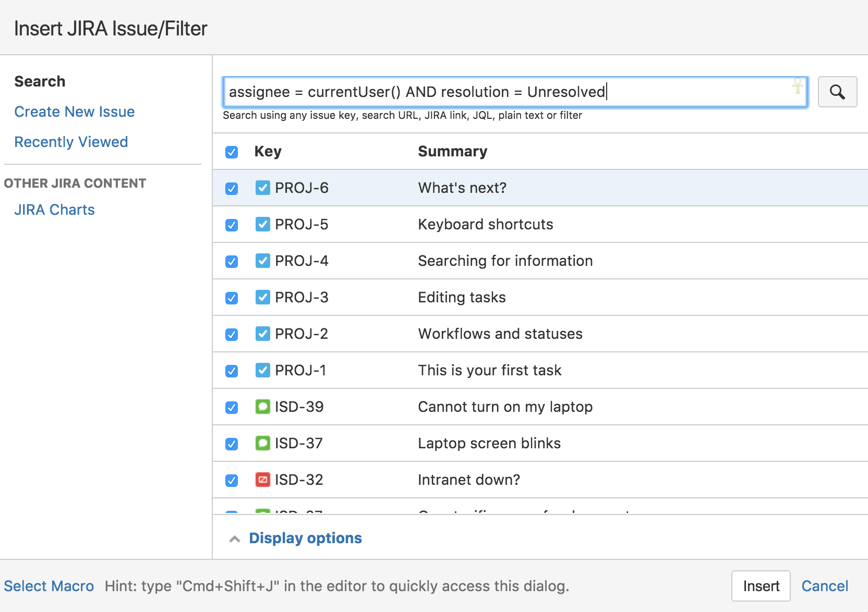Open JIRA Charts from the sidebar

(54, 210)
